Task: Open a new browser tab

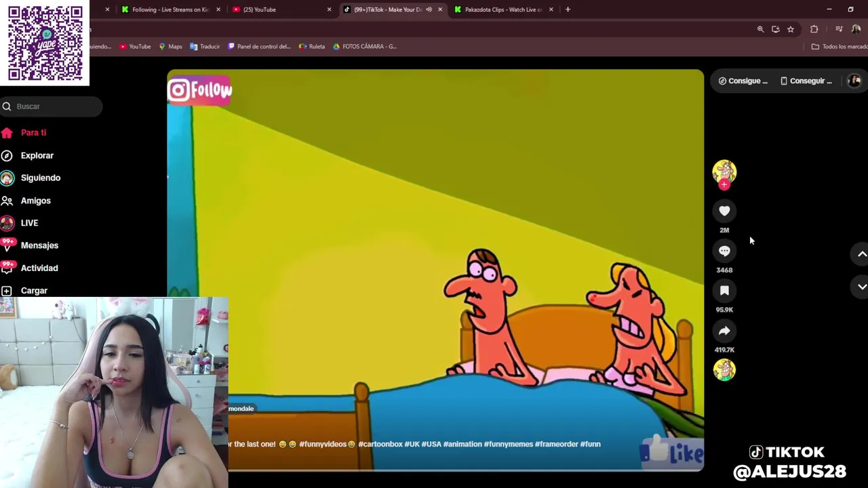Action: 568,9
